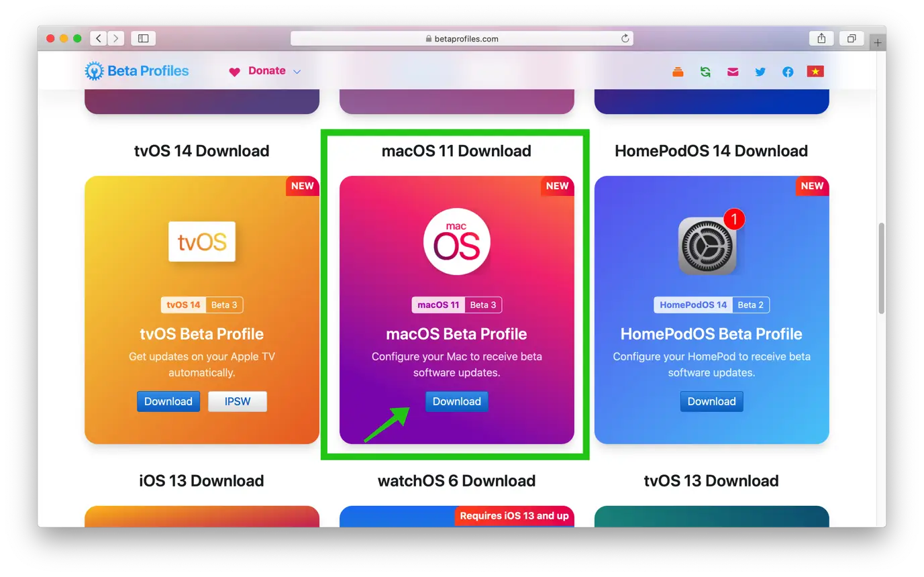Viewport: 924px width, 577px height.
Task: Click the HomePodOS 14 Download heading
Action: [712, 151]
